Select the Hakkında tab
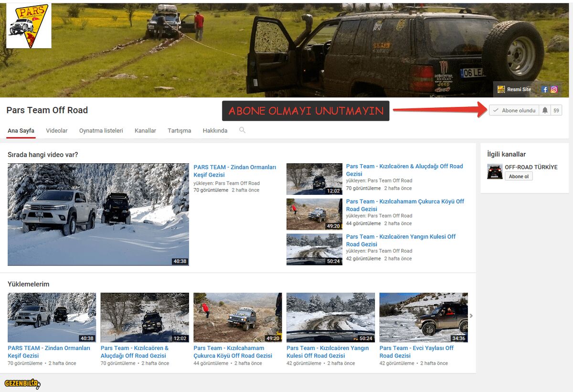The height and width of the screenshot is (392, 573). point(215,130)
